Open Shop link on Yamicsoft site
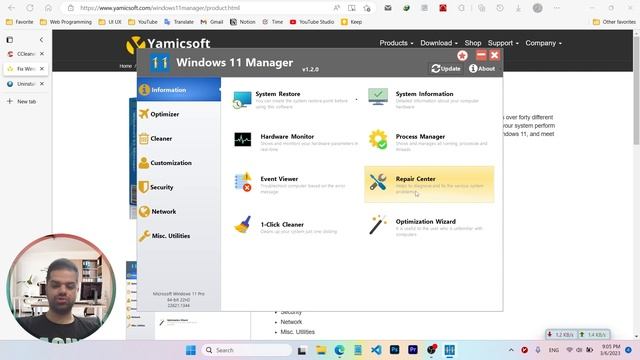Screen dimensions: 640x360 click(x=473, y=43)
